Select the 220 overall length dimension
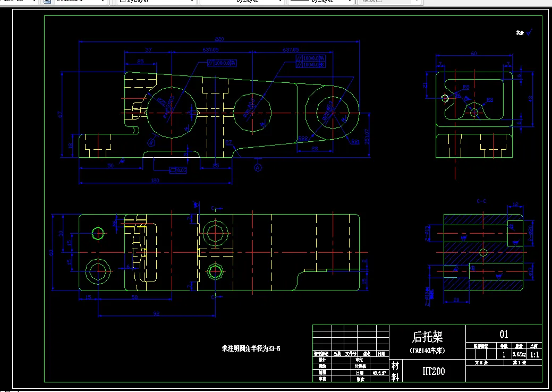 click(219, 39)
